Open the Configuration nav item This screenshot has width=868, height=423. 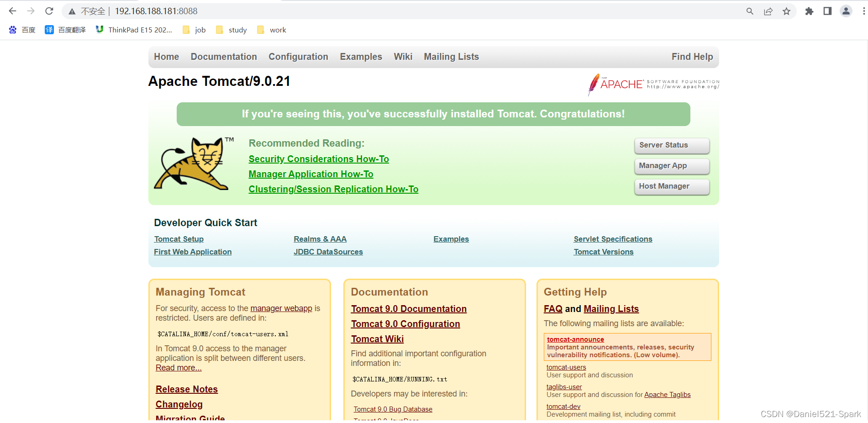pos(298,57)
